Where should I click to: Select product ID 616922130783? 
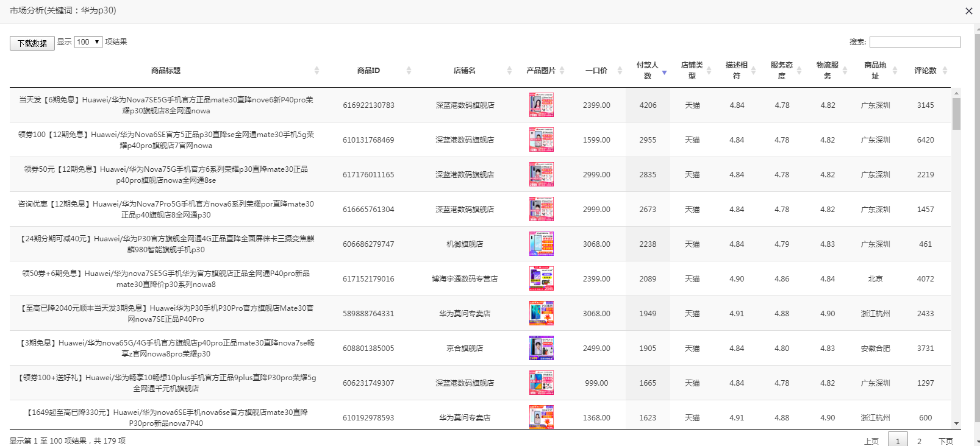coord(368,105)
